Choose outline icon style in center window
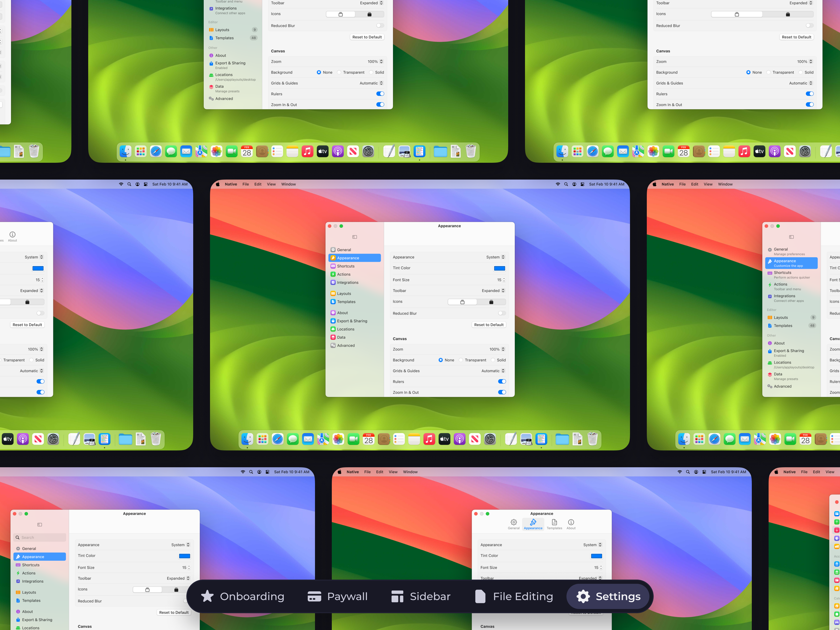 click(x=462, y=302)
